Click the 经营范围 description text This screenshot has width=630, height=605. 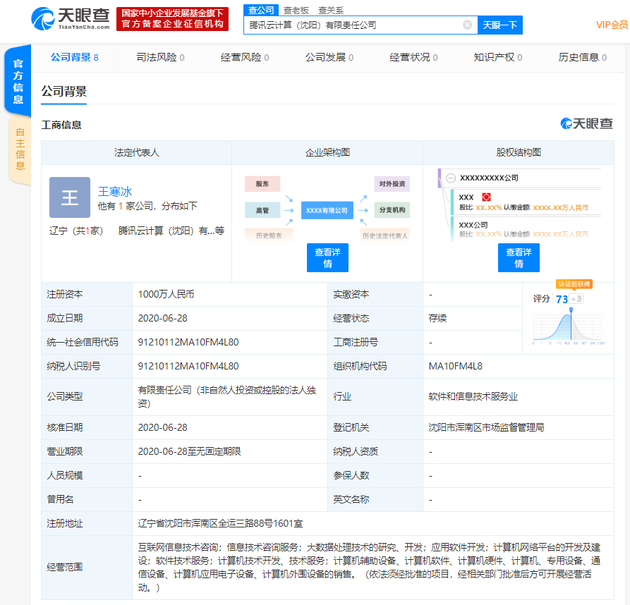tap(369, 567)
